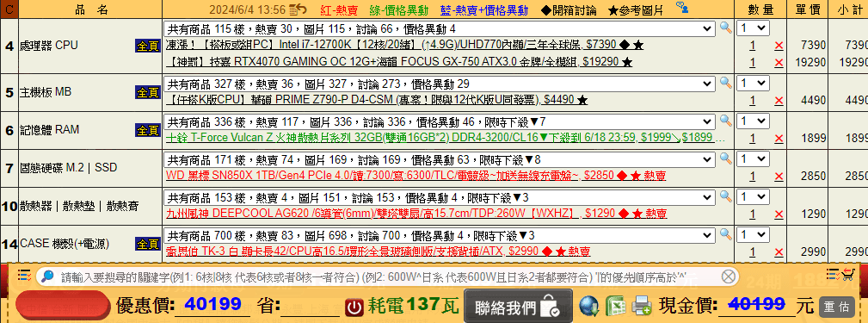
Task: Remove the RTX4070 GAMING OC item
Action: (779, 63)
